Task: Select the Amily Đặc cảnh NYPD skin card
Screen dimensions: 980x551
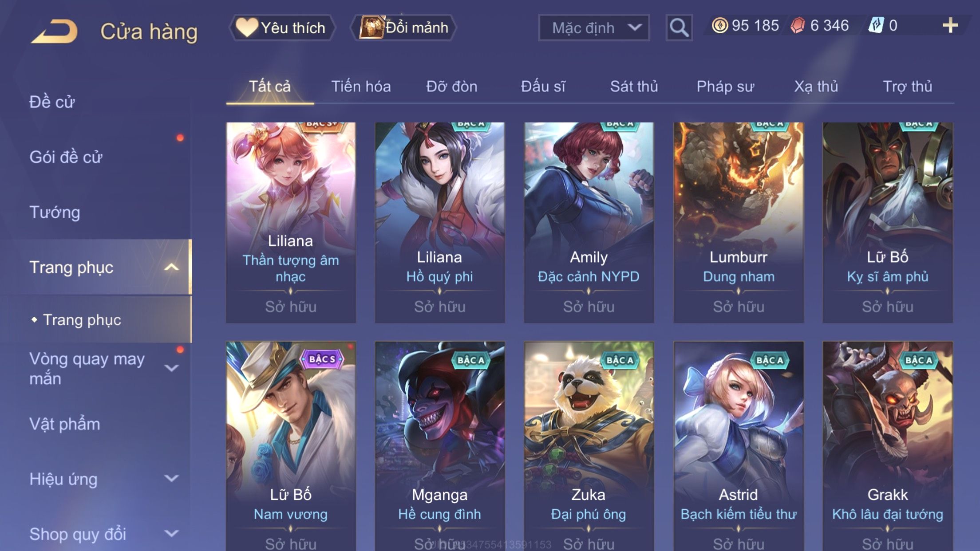Action: [589, 222]
